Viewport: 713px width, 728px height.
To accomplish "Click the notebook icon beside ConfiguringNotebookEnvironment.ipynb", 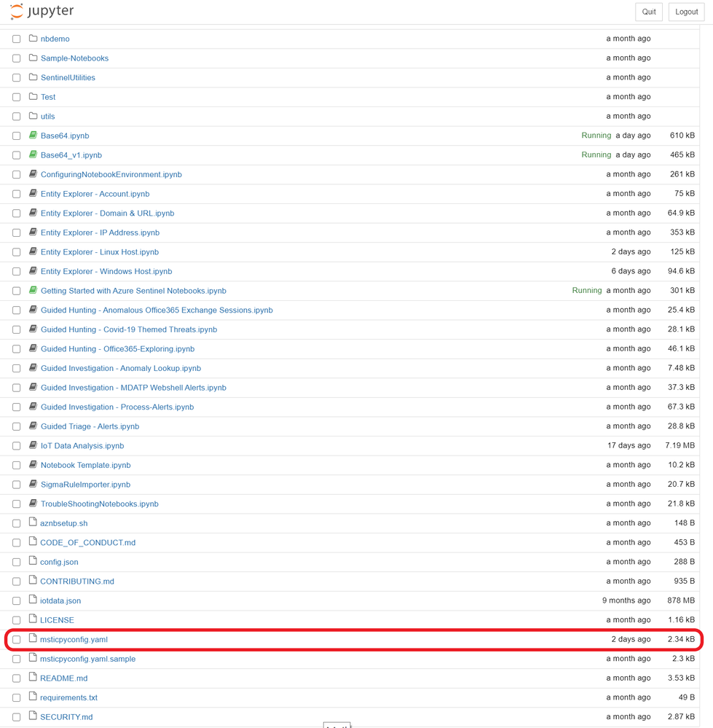I will coord(33,174).
